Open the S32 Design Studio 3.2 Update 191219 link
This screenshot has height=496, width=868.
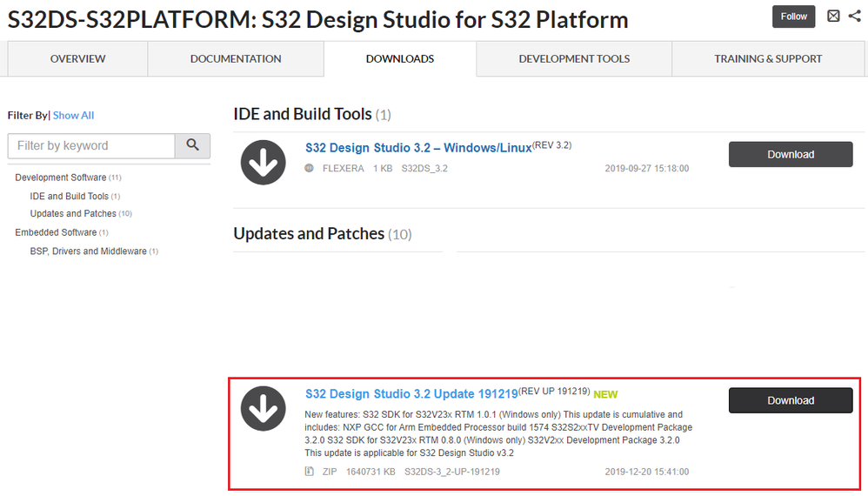(411, 393)
